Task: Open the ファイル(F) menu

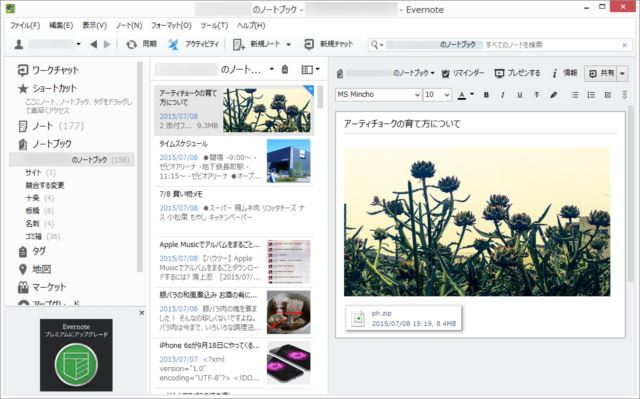Action: tap(25, 25)
